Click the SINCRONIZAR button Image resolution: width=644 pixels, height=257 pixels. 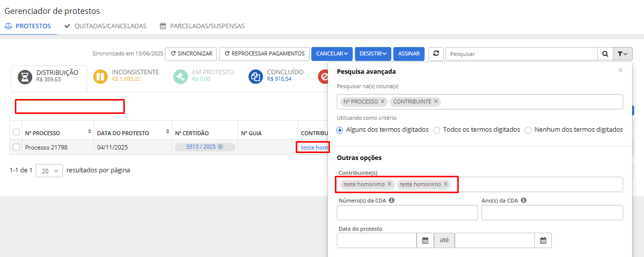[191, 53]
